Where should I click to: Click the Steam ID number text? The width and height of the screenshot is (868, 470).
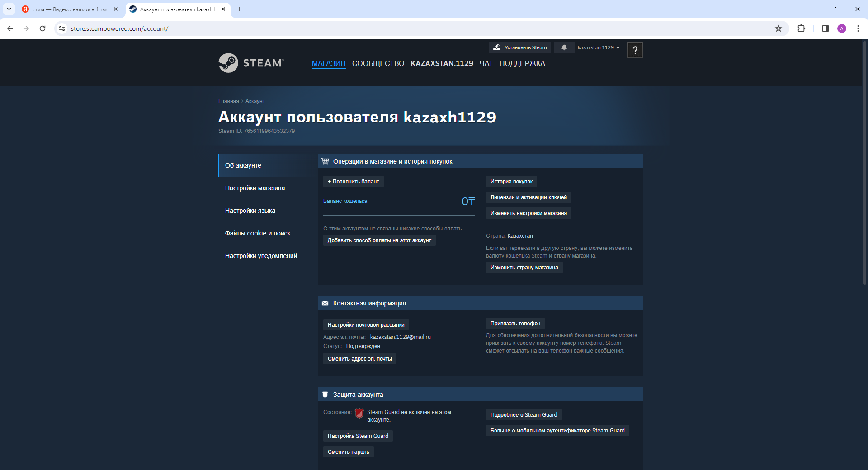click(269, 131)
